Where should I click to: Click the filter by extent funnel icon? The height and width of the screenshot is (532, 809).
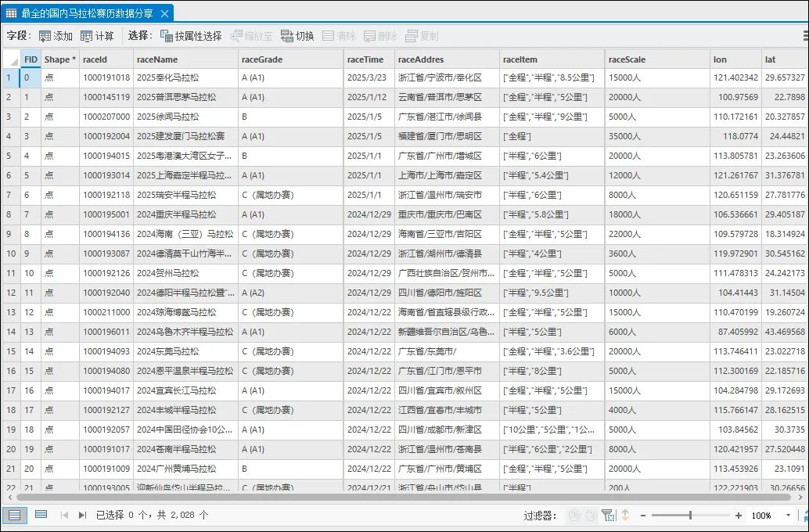tap(608, 515)
